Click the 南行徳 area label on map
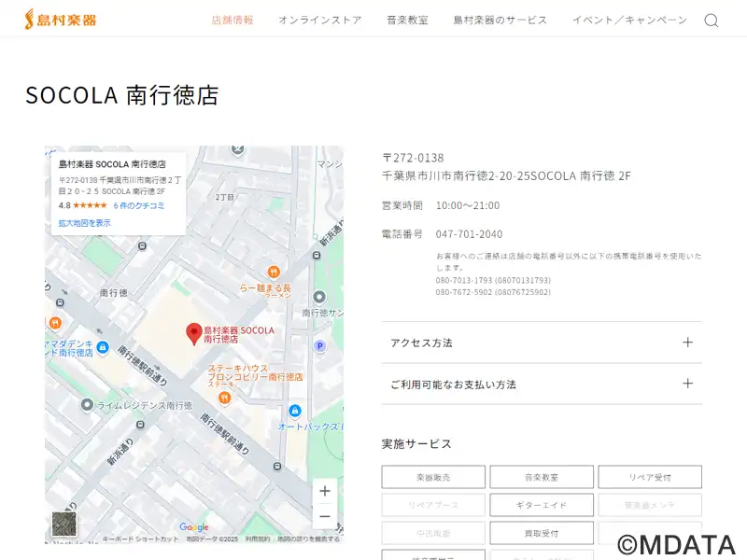Viewport: 747px width, 560px height. point(113,293)
